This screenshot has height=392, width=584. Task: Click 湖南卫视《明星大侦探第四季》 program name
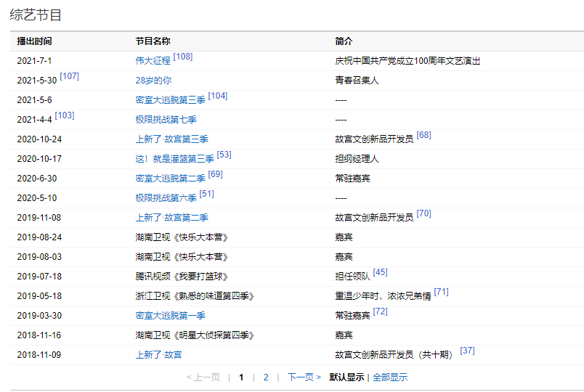point(195,335)
